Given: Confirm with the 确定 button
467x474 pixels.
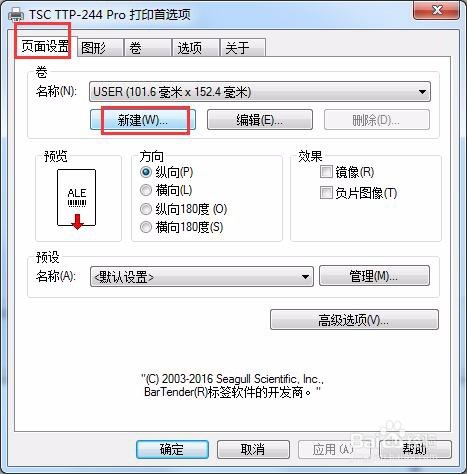Looking at the screenshot, I should (x=172, y=450).
